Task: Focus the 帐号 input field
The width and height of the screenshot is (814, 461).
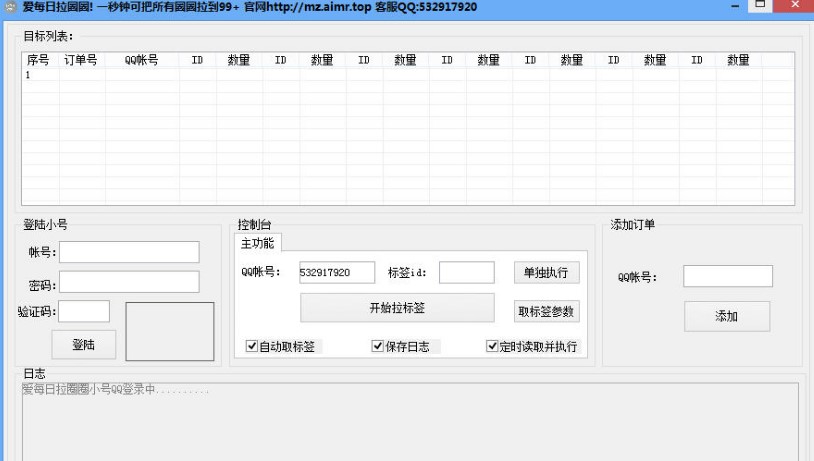Action: 129,252
